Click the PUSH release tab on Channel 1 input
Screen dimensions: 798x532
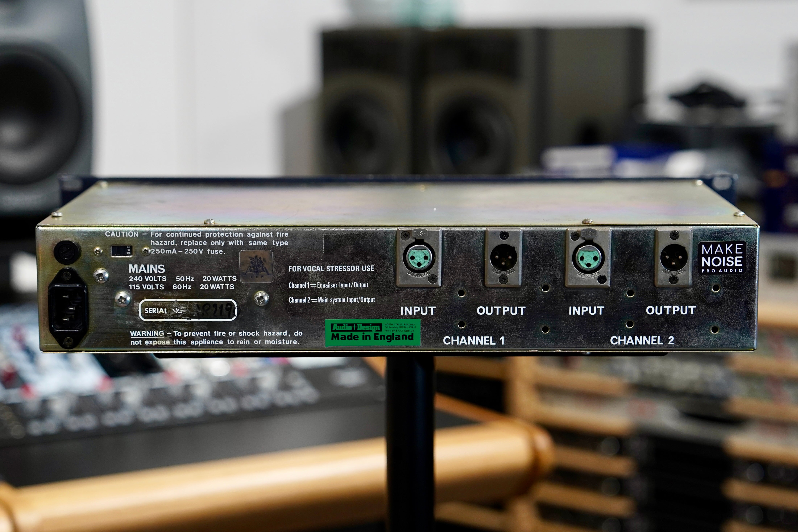pos(420,233)
